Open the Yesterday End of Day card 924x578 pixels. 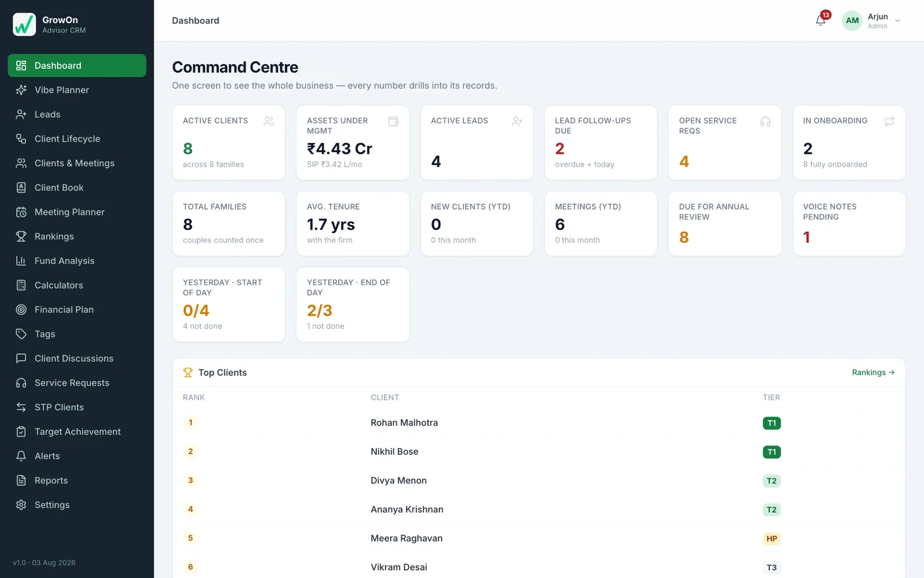[353, 304]
